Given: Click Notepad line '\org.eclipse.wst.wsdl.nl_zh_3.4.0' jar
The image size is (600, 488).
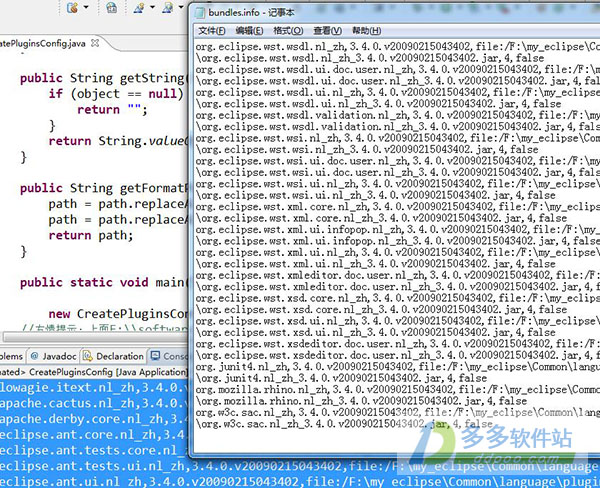Looking at the screenshot, I should (370, 58).
